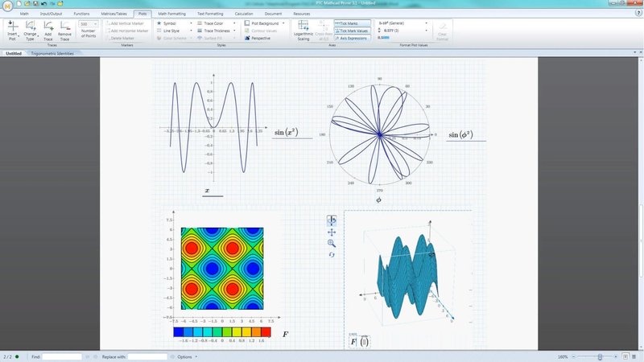
Task: Click the 3D surface plot area
Action: (x=408, y=275)
